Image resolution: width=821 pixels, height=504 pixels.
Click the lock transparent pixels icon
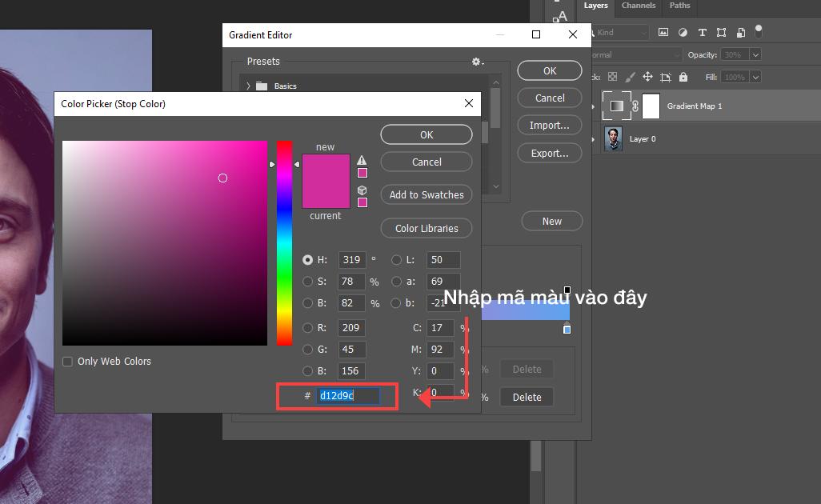[x=611, y=77]
